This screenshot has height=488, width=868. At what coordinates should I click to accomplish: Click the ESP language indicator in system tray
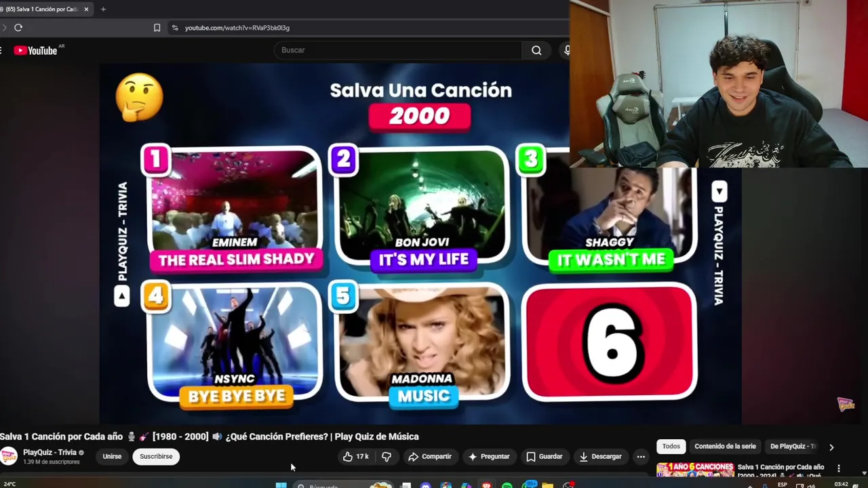pos(783,485)
